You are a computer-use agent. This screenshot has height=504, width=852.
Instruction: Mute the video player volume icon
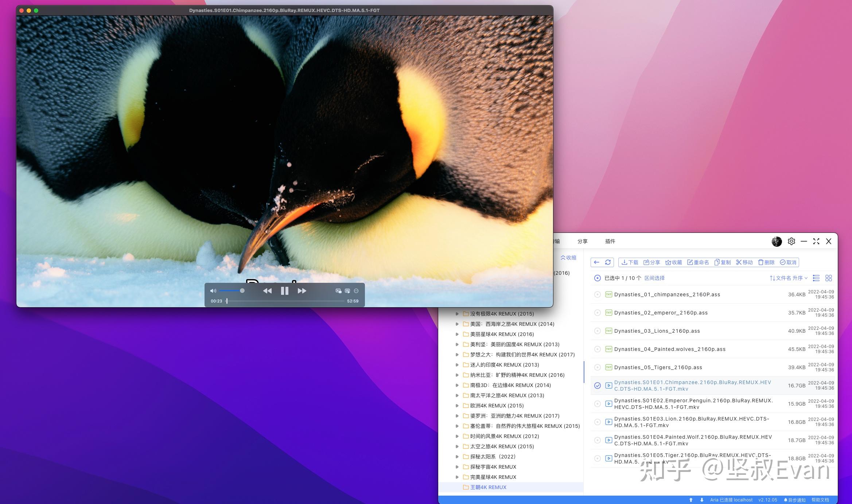coord(213,291)
